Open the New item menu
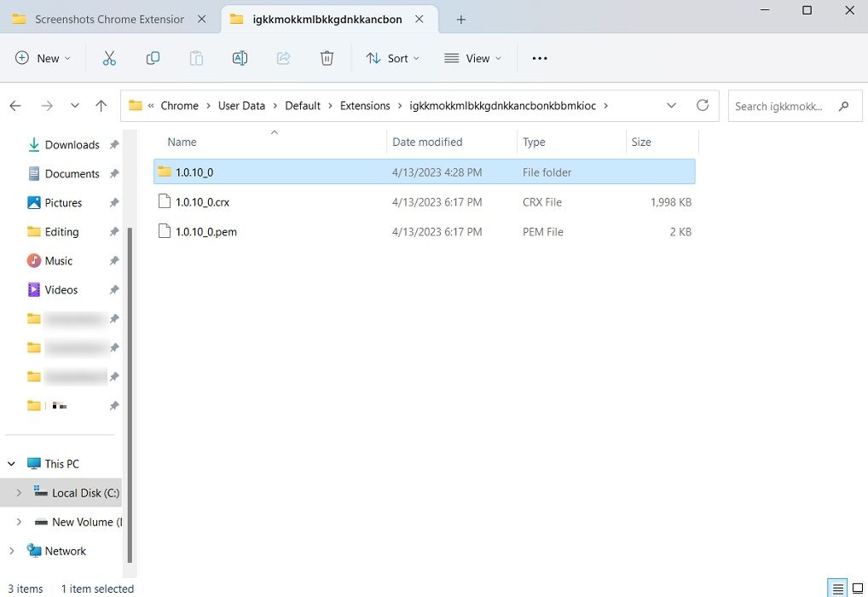The width and height of the screenshot is (868, 597). [x=43, y=58]
